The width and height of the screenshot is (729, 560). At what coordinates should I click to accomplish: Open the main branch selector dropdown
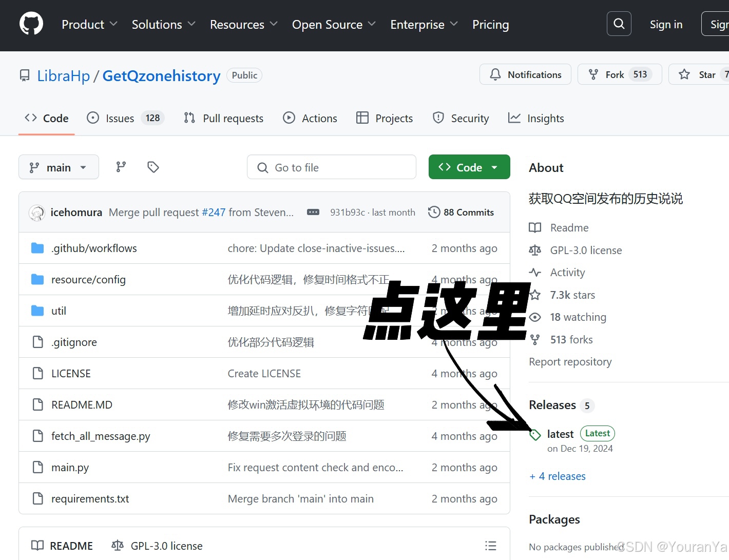59,167
